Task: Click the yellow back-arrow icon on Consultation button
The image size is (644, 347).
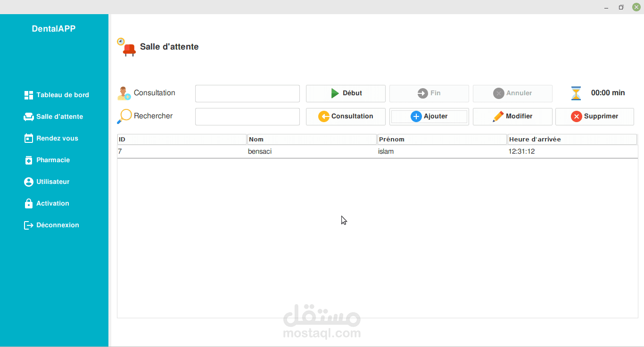Action: click(x=323, y=116)
